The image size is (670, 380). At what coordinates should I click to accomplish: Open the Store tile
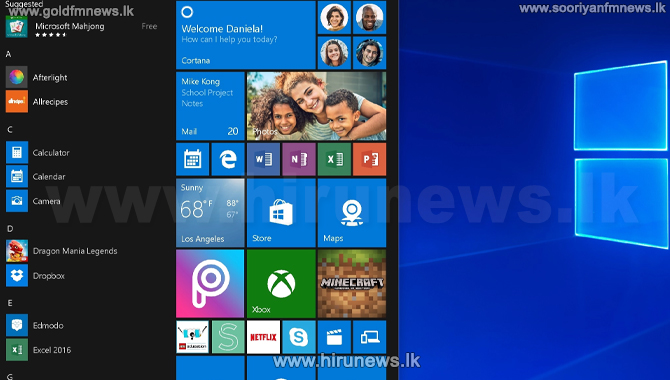[x=281, y=212]
